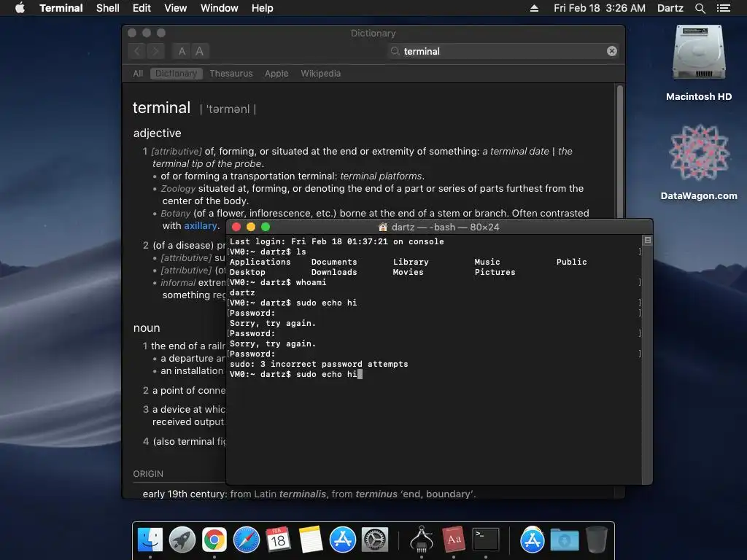Open Finder from the Dock
This screenshot has width=747, height=560.
[x=150, y=540]
